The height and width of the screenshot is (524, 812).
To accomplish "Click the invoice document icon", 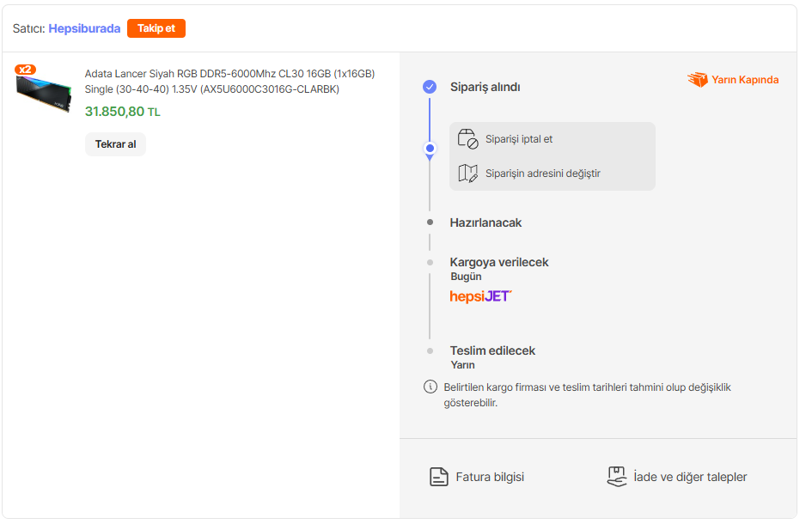I will pyautogui.click(x=438, y=477).
